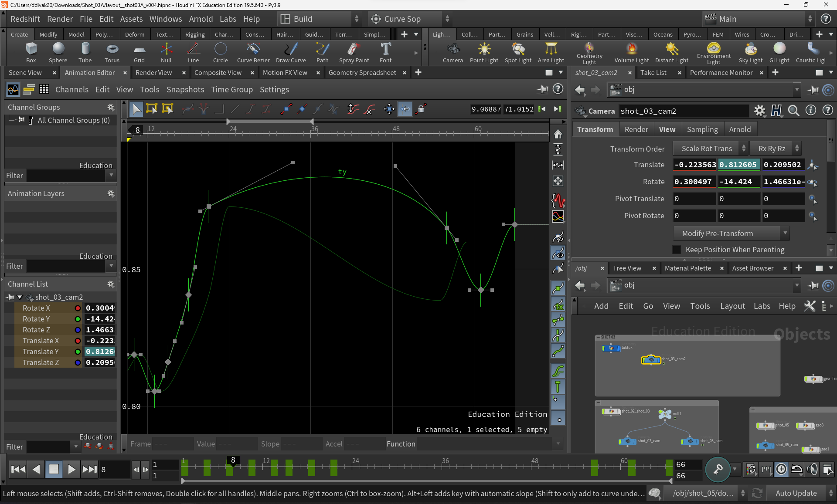Open the Windows menu
Image resolution: width=837 pixels, height=504 pixels.
coord(166,19)
